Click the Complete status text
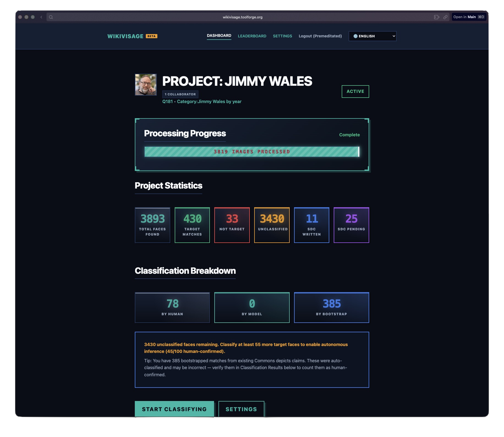The image size is (504, 437). point(349,135)
